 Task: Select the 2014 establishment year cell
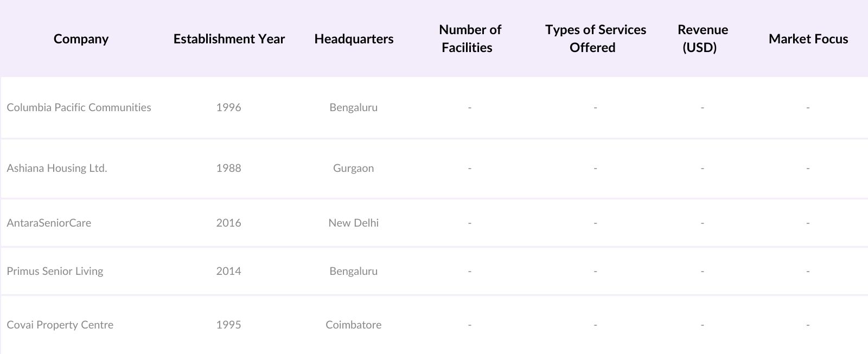tap(228, 271)
